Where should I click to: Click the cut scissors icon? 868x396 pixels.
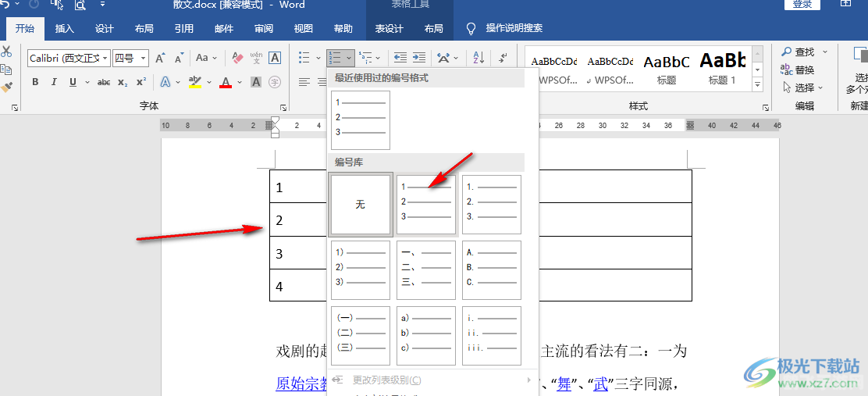tap(7, 52)
